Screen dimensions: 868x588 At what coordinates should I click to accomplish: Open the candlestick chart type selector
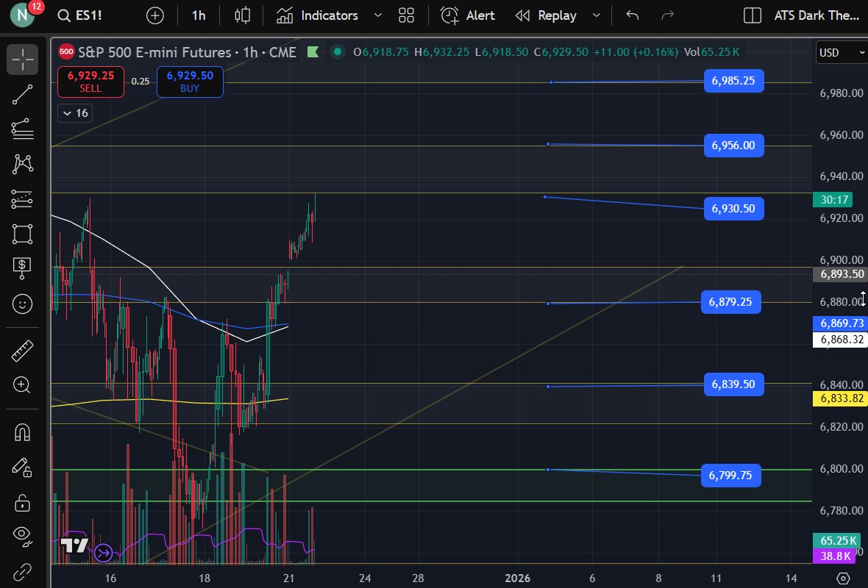[x=242, y=15]
